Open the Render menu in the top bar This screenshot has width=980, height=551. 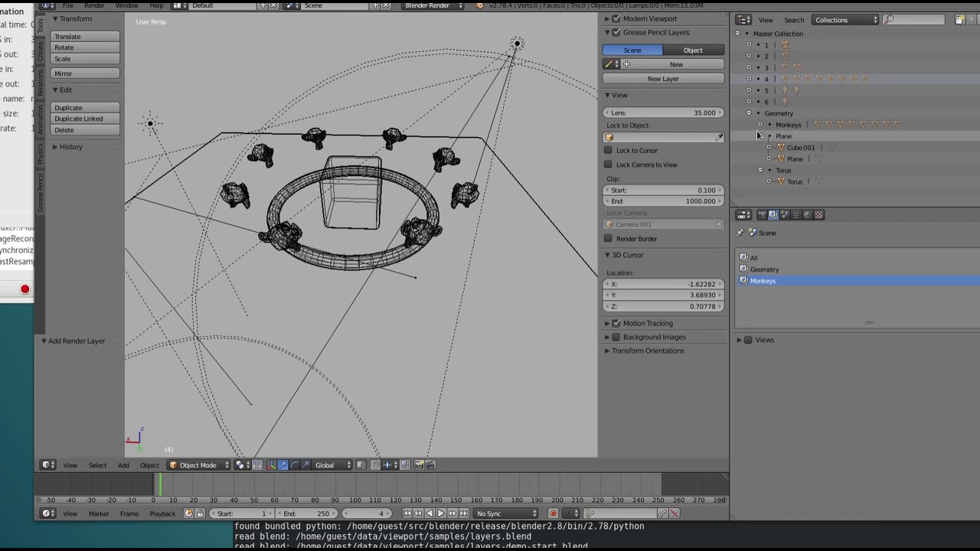(x=94, y=5)
